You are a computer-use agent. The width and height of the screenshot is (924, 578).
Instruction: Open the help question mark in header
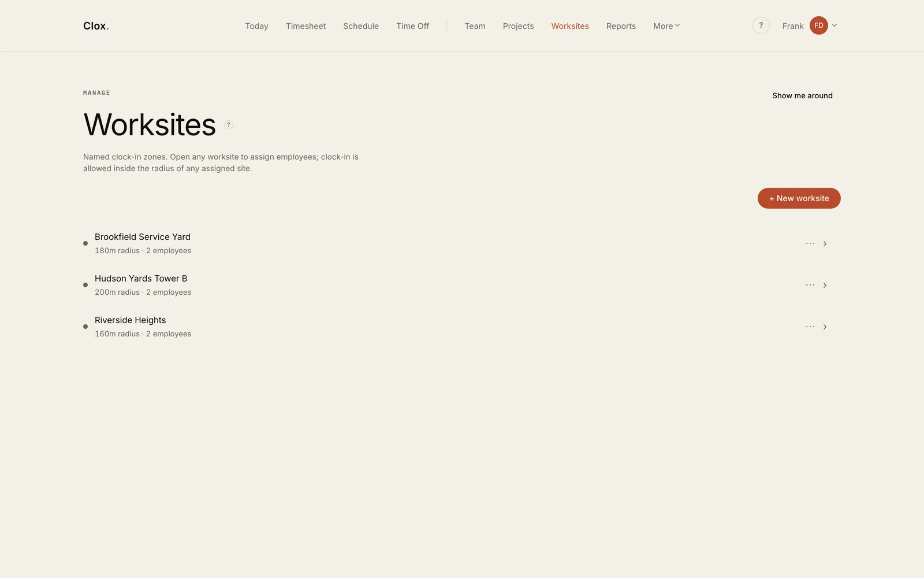[x=761, y=25]
